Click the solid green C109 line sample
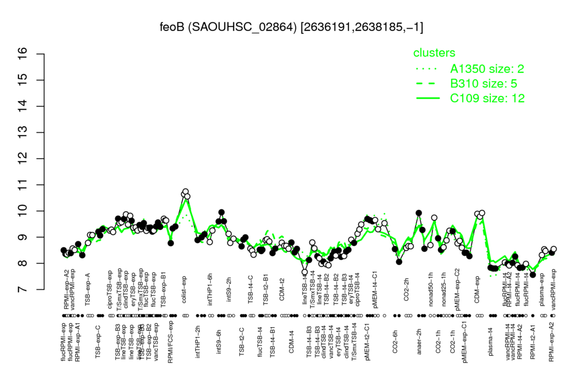The height and width of the screenshot is (368, 588). click(428, 98)
